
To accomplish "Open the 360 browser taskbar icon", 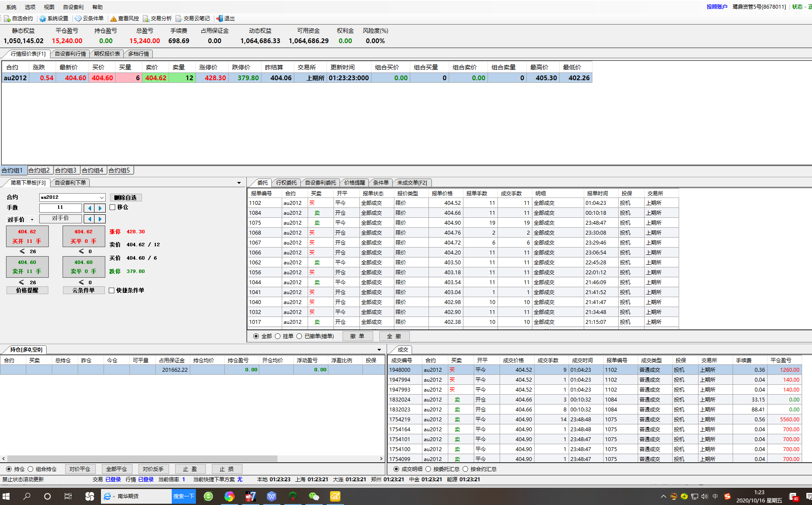I will point(208,496).
